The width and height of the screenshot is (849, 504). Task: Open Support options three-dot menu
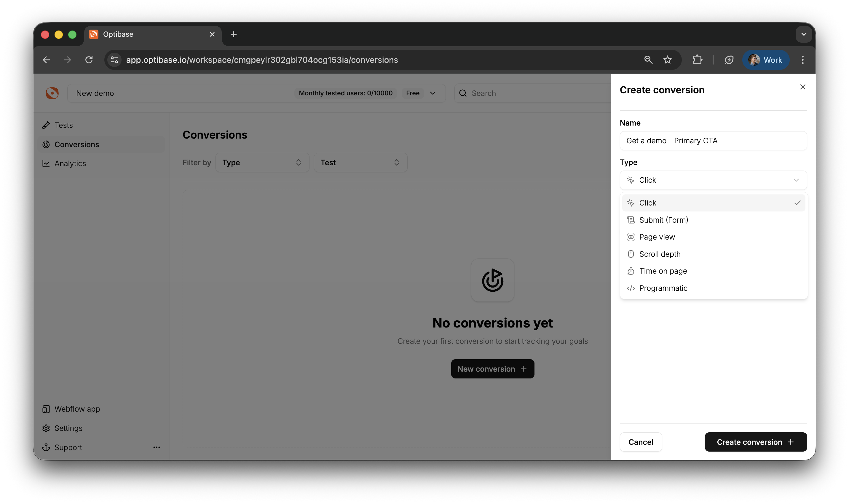[156, 447]
